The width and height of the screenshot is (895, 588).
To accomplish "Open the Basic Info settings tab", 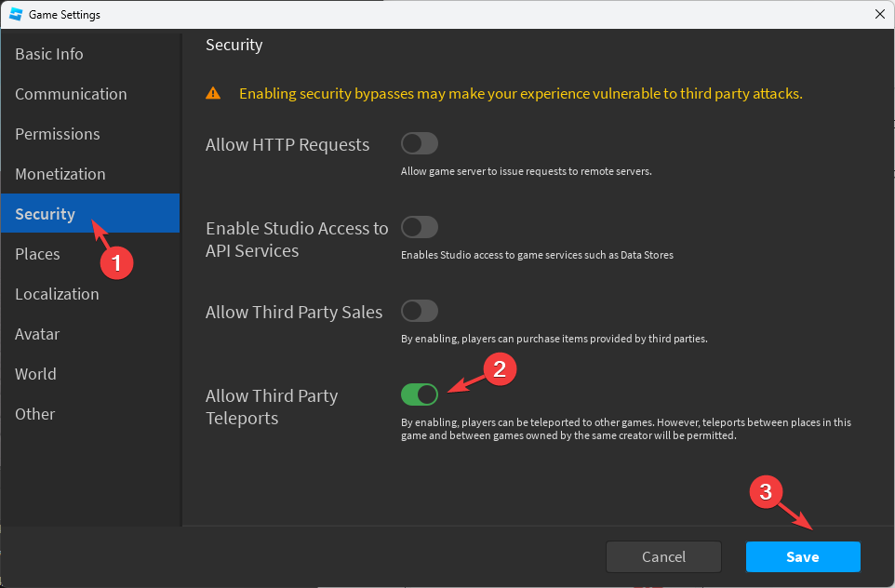I will click(x=49, y=54).
